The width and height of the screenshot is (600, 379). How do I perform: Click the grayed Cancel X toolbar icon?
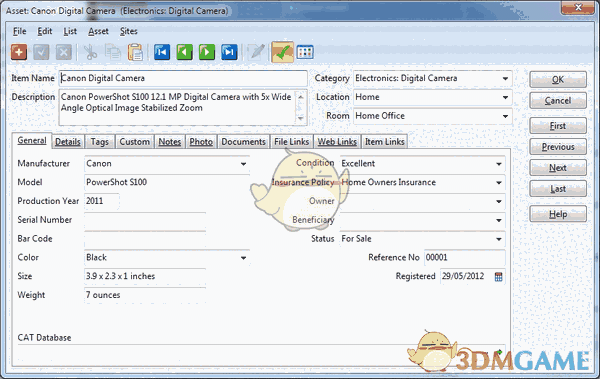pyautogui.click(x=64, y=52)
